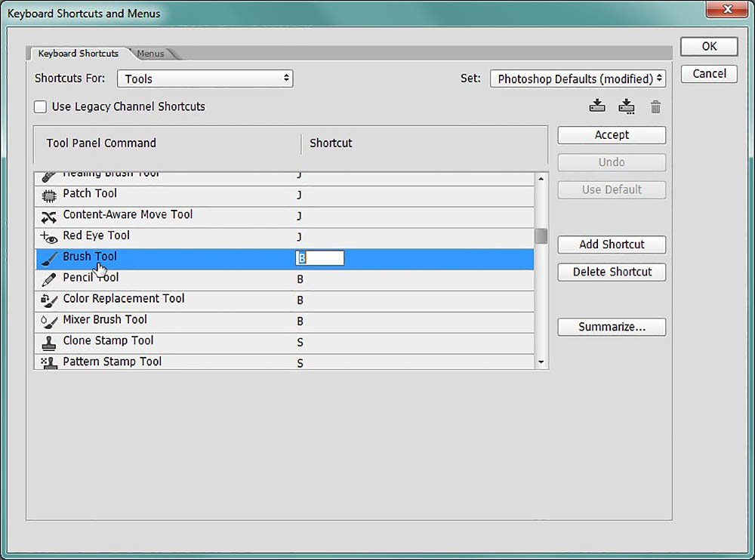Viewport: 755px width, 560px height.
Task: Select the Content-Aware Move Tool row label
Action: 128,214
